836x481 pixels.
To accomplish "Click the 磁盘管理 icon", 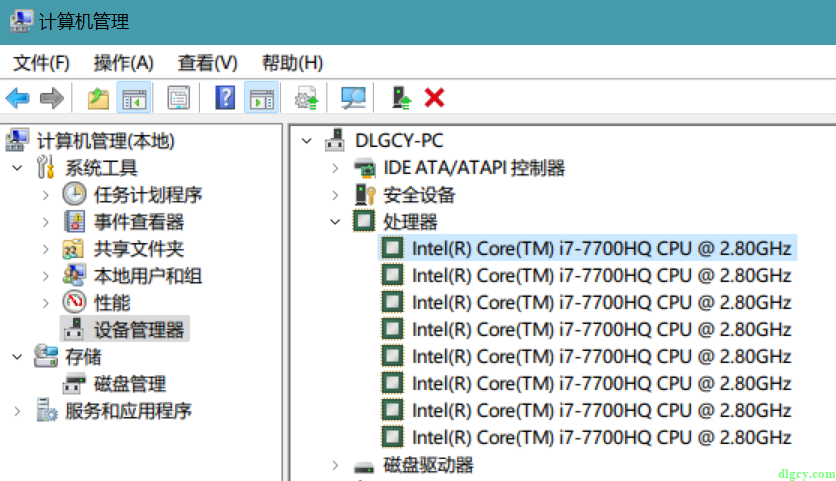I will [x=74, y=383].
